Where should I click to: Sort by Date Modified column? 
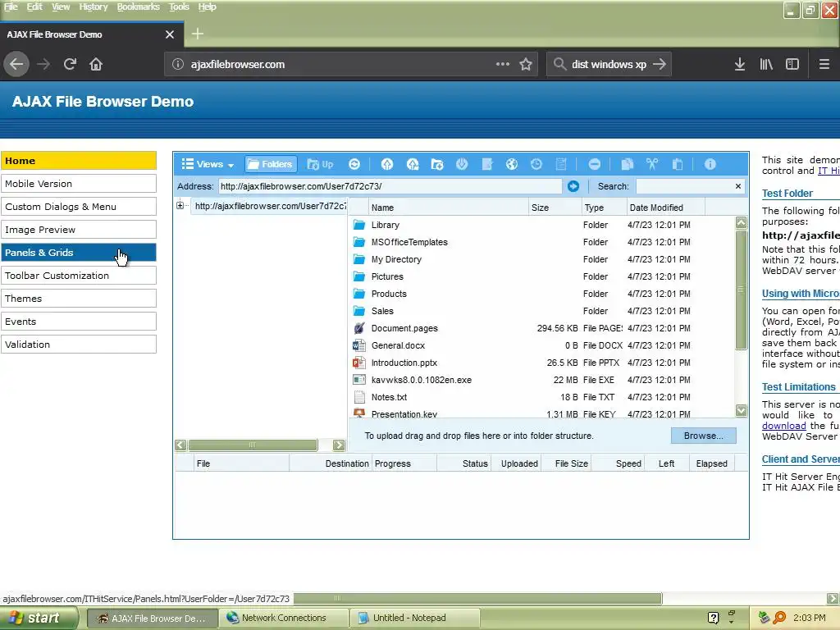point(666,208)
